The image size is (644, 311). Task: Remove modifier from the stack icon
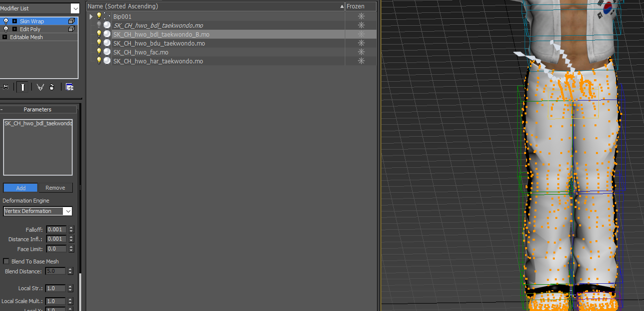[x=52, y=87]
